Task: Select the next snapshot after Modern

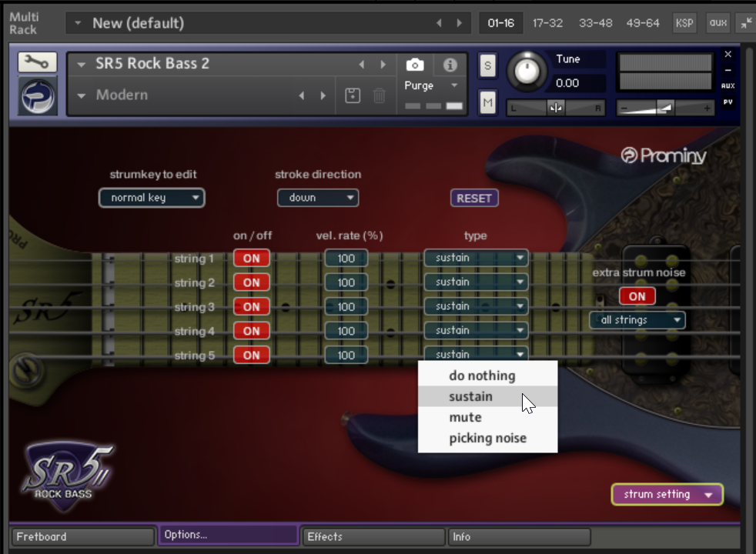Action: (x=323, y=95)
